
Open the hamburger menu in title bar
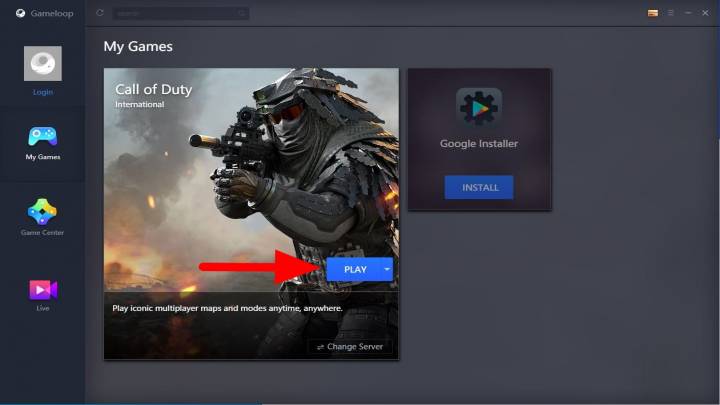tap(671, 13)
